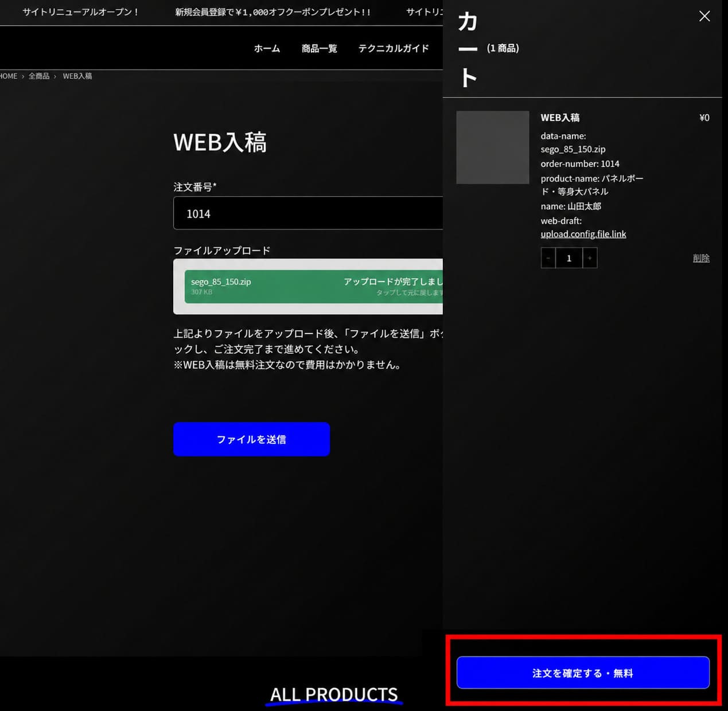Click the ¥0 price in cart
The width and height of the screenshot is (728, 711).
pyautogui.click(x=704, y=118)
